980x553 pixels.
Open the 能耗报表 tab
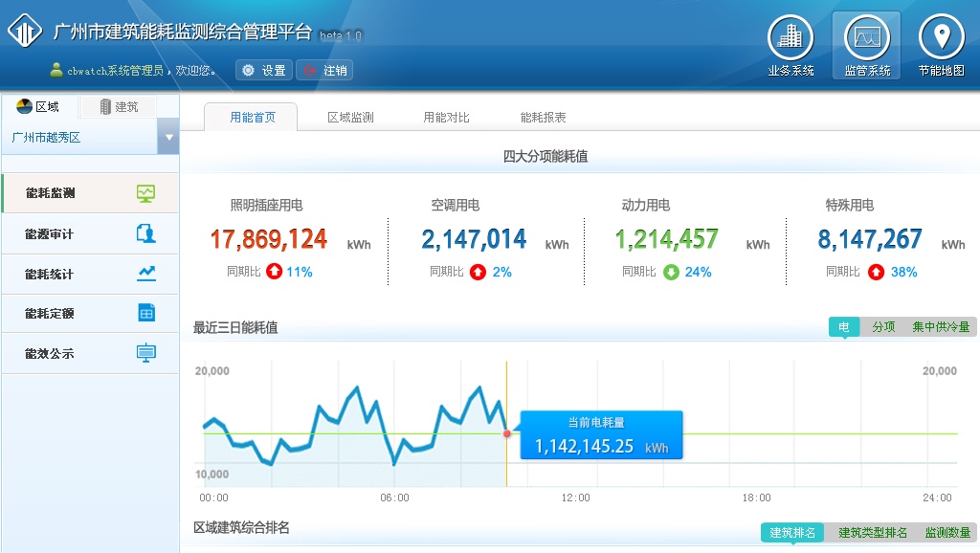(544, 118)
